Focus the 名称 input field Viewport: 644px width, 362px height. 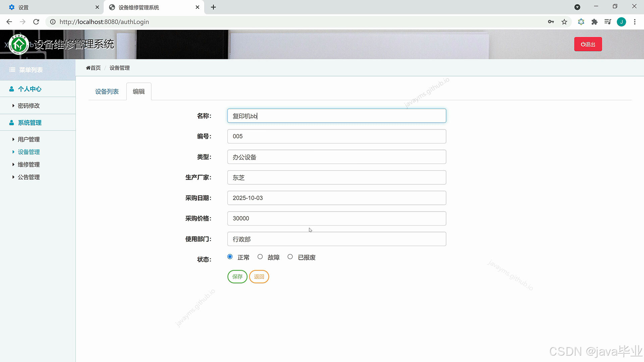(336, 116)
